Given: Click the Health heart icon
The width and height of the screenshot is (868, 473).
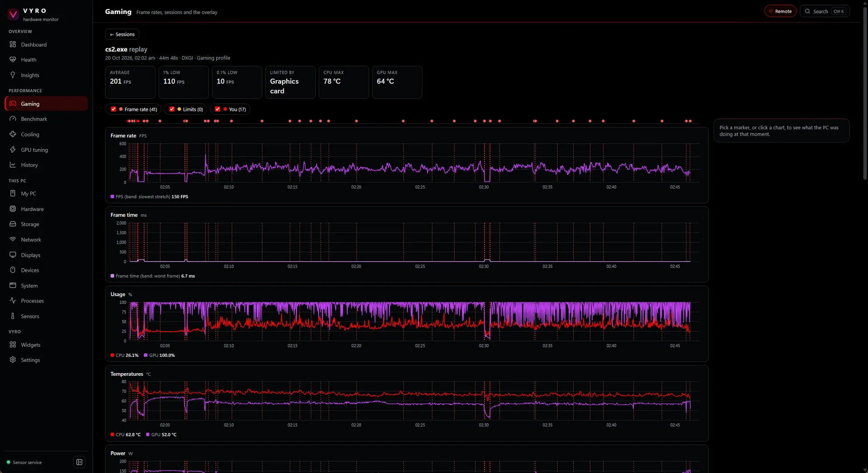Looking at the screenshot, I should (13, 60).
